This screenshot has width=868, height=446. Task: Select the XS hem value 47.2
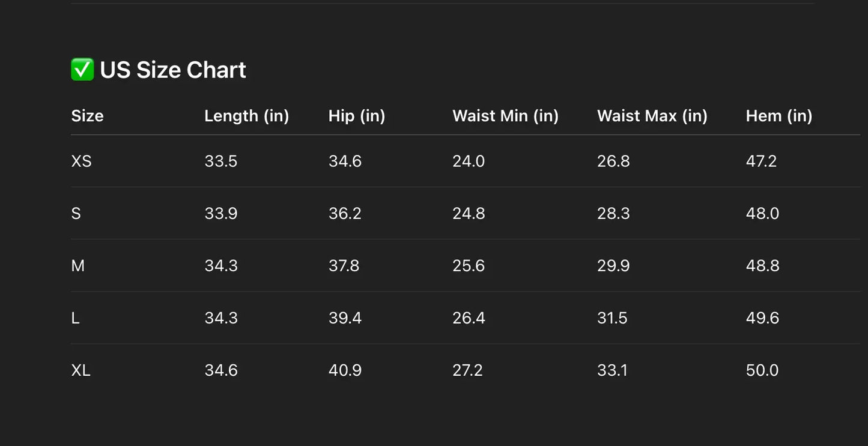point(761,161)
